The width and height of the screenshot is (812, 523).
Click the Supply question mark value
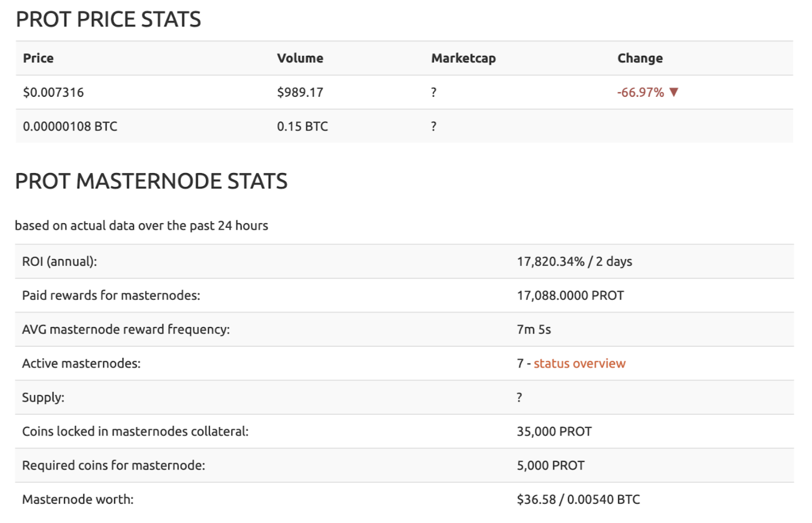[x=519, y=397]
